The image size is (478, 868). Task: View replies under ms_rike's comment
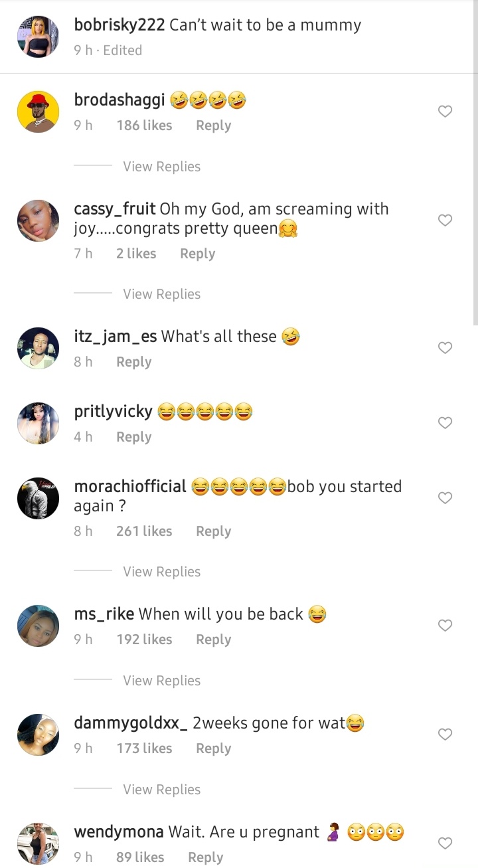click(x=161, y=681)
